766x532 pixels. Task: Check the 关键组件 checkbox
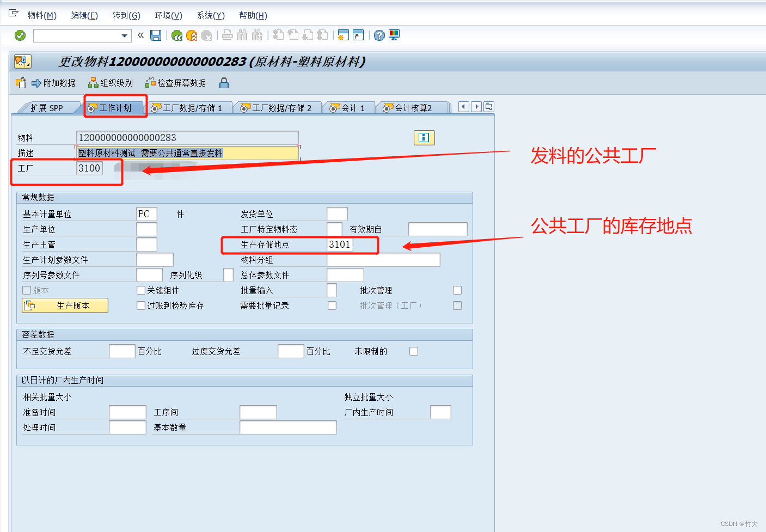140,290
